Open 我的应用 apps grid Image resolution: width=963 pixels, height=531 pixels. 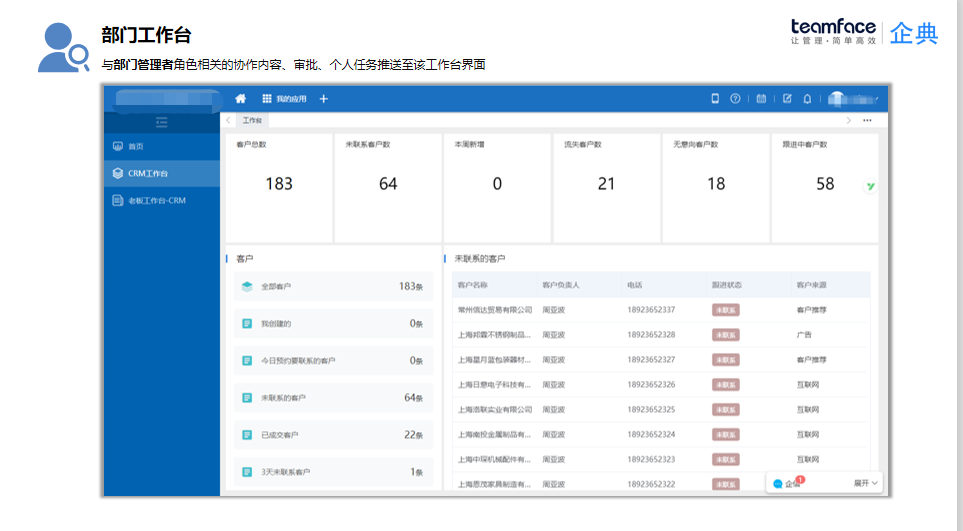click(284, 99)
